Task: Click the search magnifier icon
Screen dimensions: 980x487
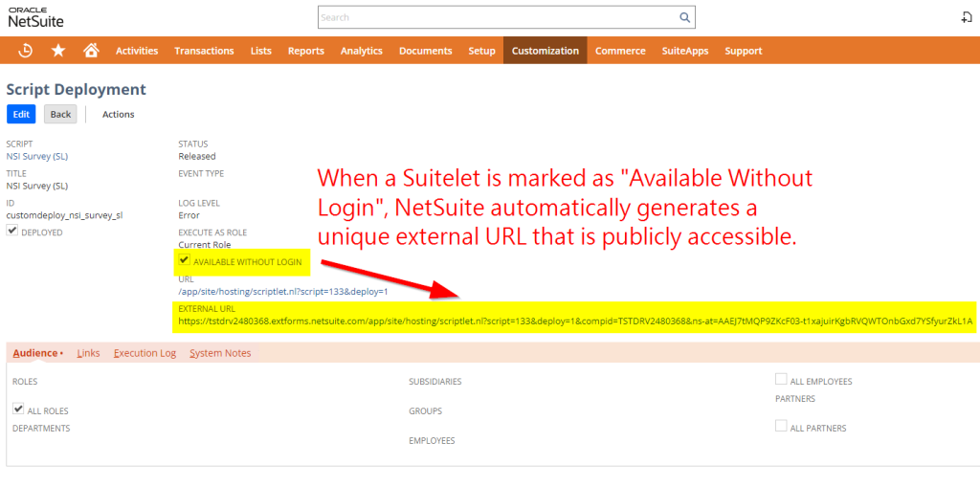Action: click(x=685, y=17)
